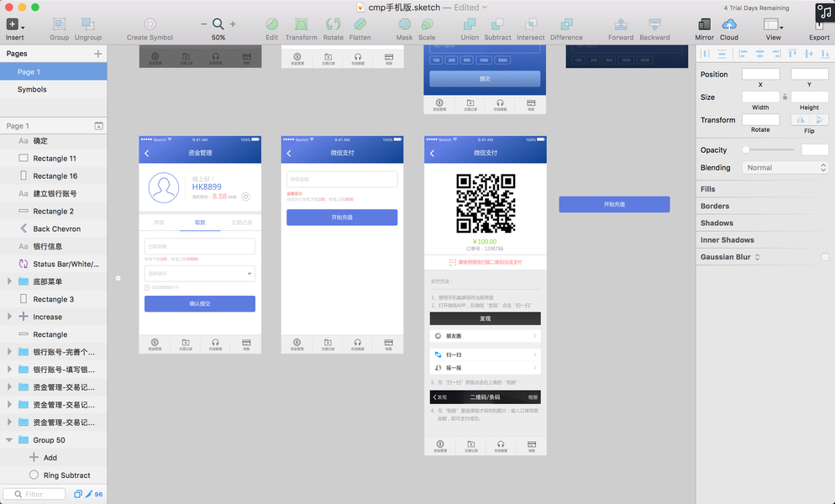Click the Mask tool icon
The height and width of the screenshot is (504, 835).
click(405, 24)
